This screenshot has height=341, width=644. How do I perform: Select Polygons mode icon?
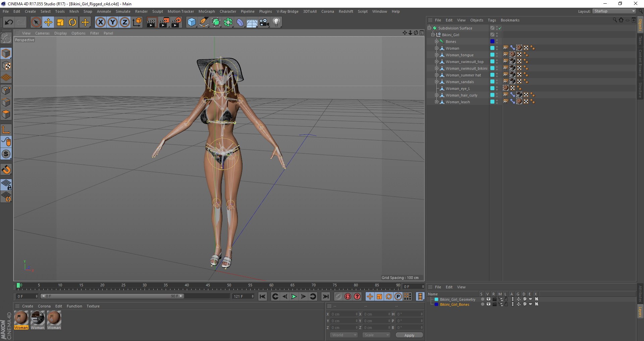pyautogui.click(x=6, y=114)
